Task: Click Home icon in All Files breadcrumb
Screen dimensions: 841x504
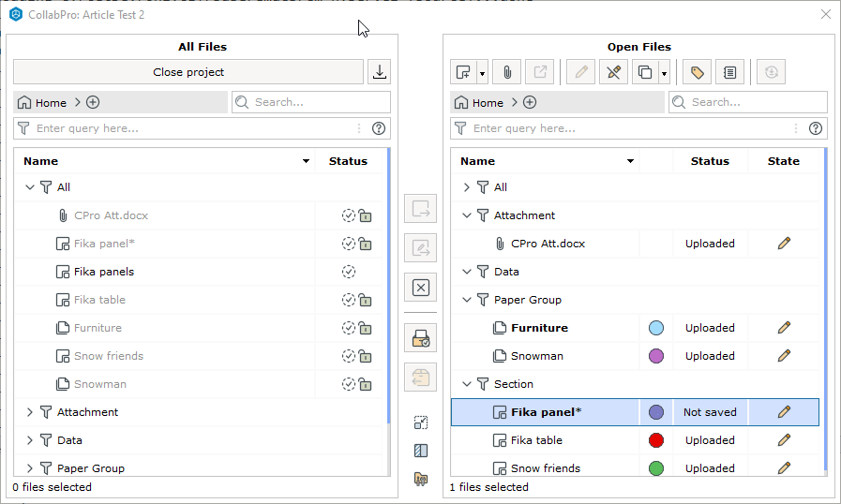Action: (24, 102)
